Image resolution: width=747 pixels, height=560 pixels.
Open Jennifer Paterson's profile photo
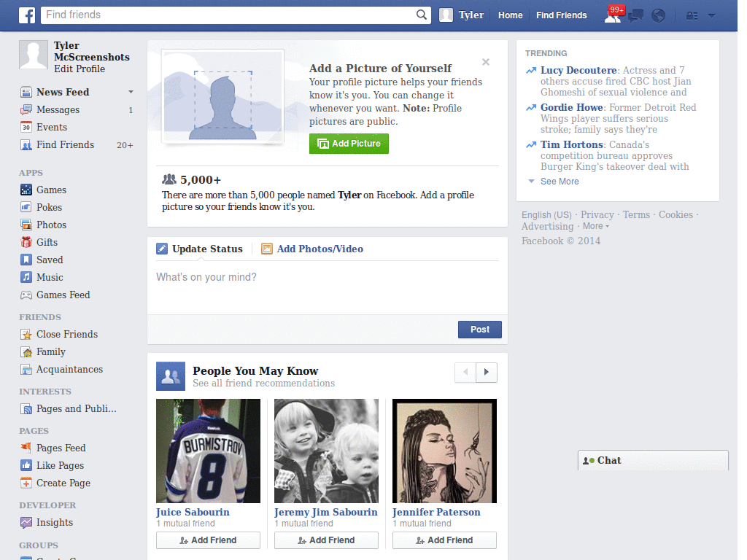[444, 451]
